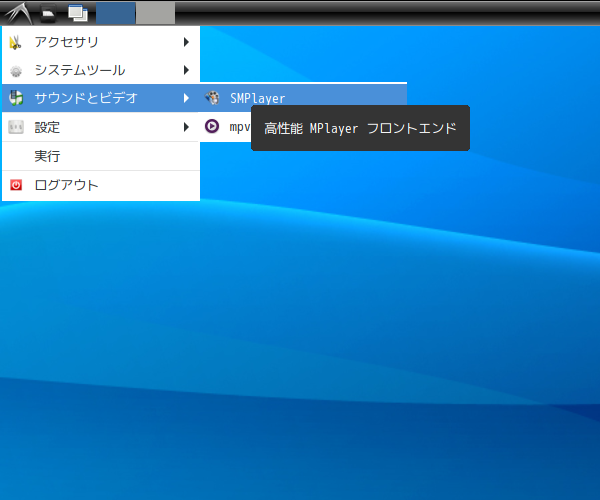The width and height of the screenshot is (600, 500).
Task: Switch to the gray second workspace pager
Action: coord(155,13)
